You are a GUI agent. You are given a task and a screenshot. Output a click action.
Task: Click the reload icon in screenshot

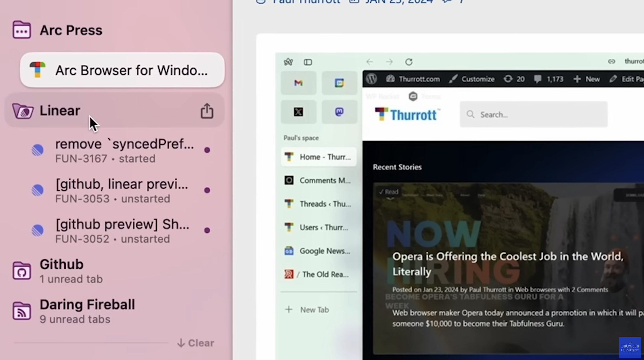pos(409,62)
